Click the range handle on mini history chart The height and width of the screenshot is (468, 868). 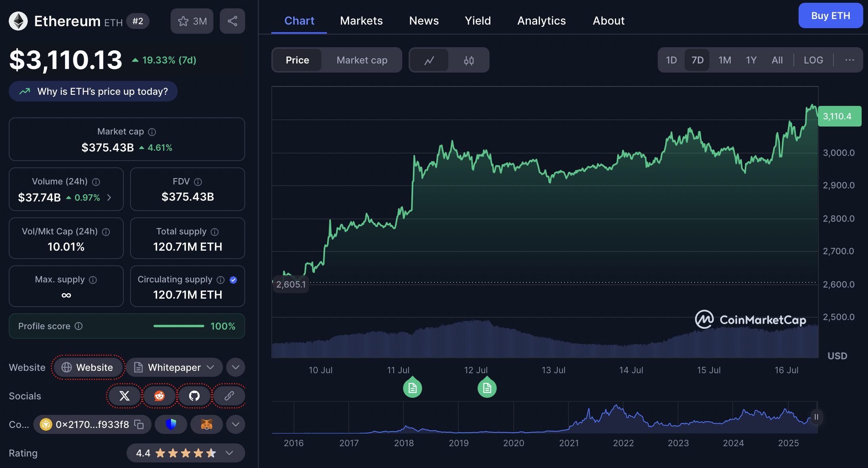pyautogui.click(x=816, y=417)
